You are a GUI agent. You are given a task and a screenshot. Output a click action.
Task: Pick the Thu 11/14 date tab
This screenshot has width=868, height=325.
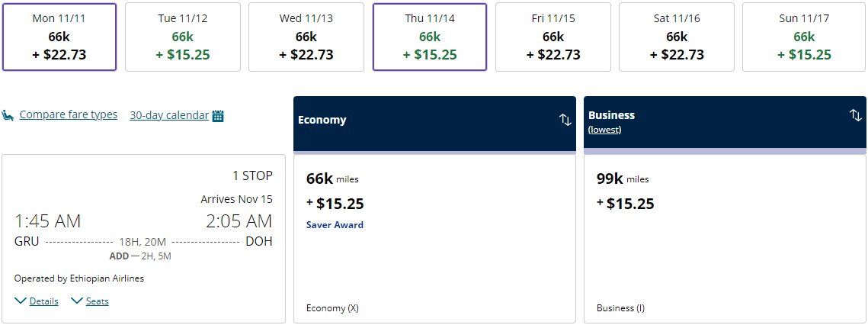click(430, 37)
